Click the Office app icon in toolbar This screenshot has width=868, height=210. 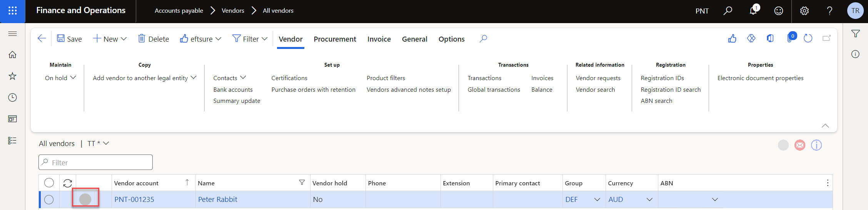coord(770,39)
